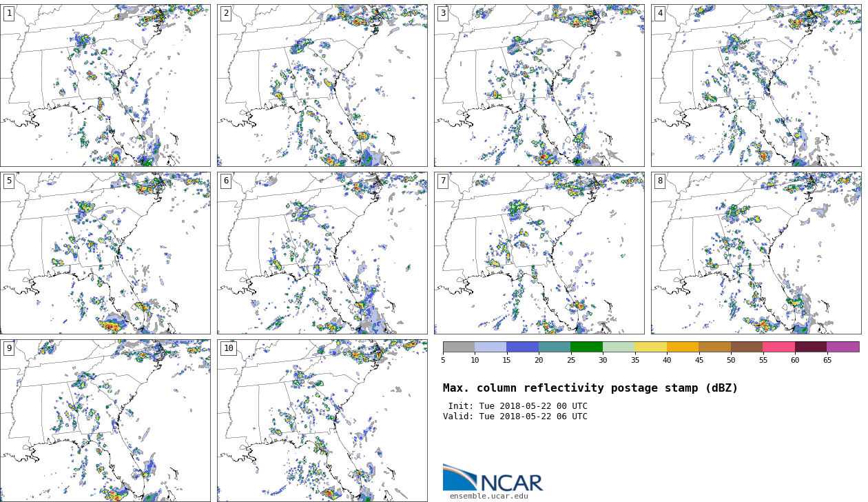Select ensemble member 5 map panel

[105, 253]
